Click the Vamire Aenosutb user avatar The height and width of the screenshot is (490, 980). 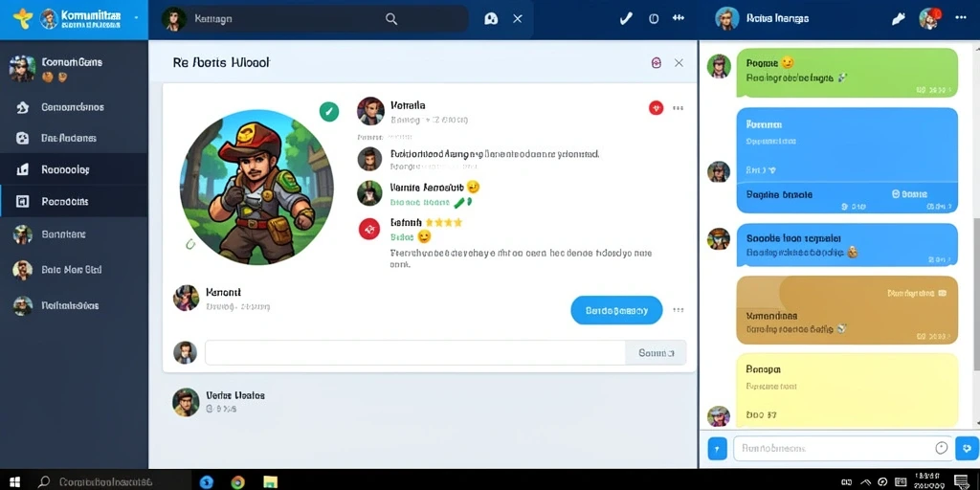click(x=369, y=193)
